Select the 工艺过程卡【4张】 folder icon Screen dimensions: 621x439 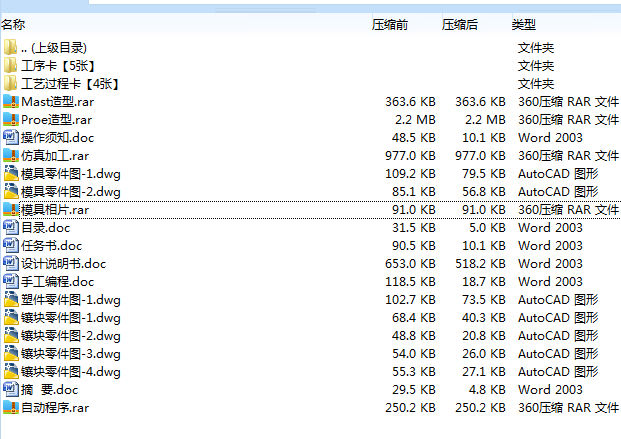(11, 84)
